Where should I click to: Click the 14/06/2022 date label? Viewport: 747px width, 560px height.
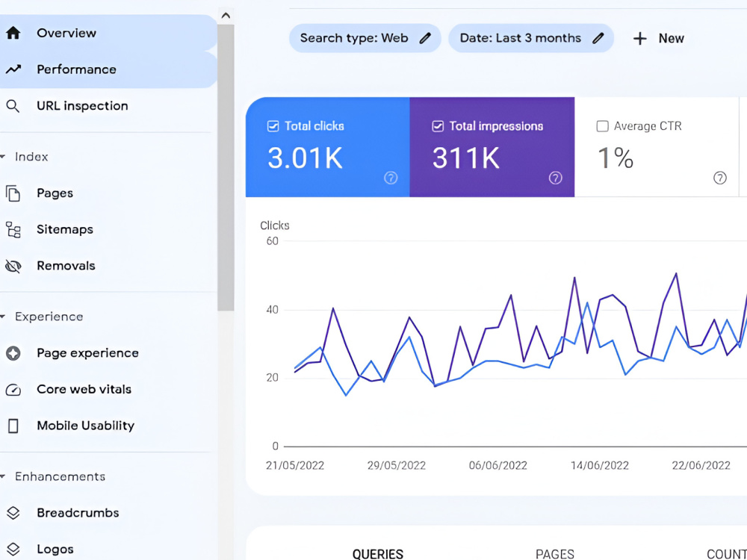(600, 466)
